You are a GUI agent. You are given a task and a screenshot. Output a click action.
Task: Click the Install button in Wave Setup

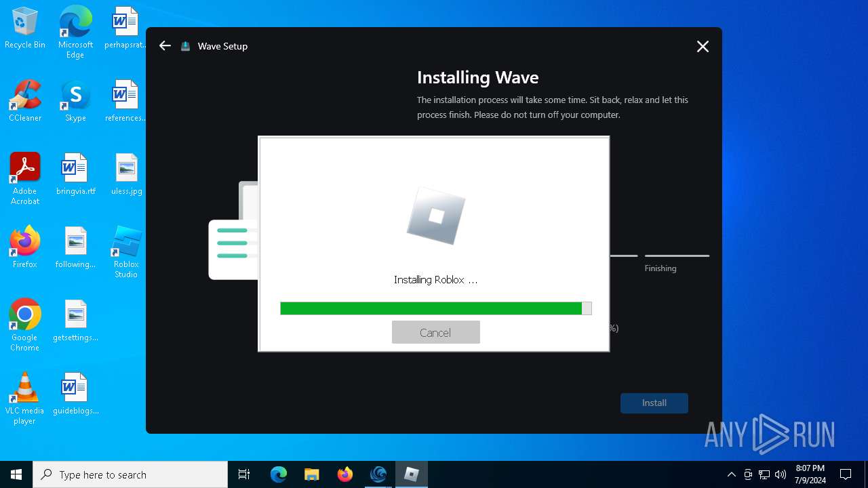[x=654, y=403]
